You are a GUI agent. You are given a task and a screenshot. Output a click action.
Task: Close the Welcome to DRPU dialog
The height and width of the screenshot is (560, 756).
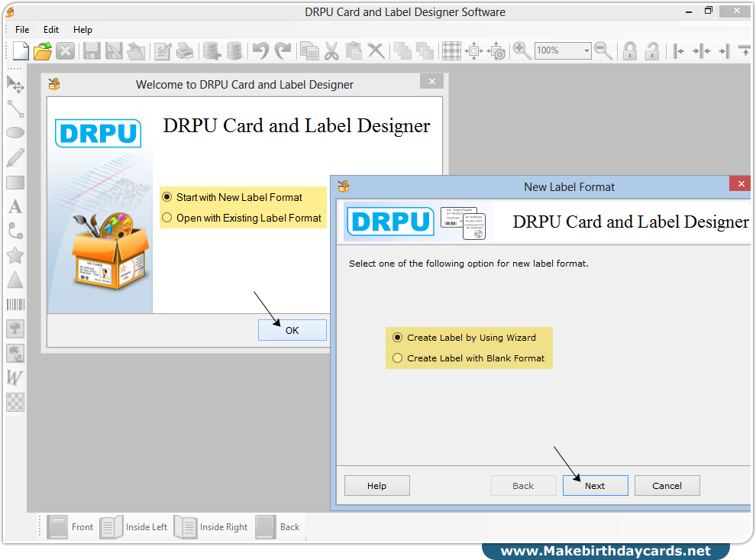(x=432, y=82)
